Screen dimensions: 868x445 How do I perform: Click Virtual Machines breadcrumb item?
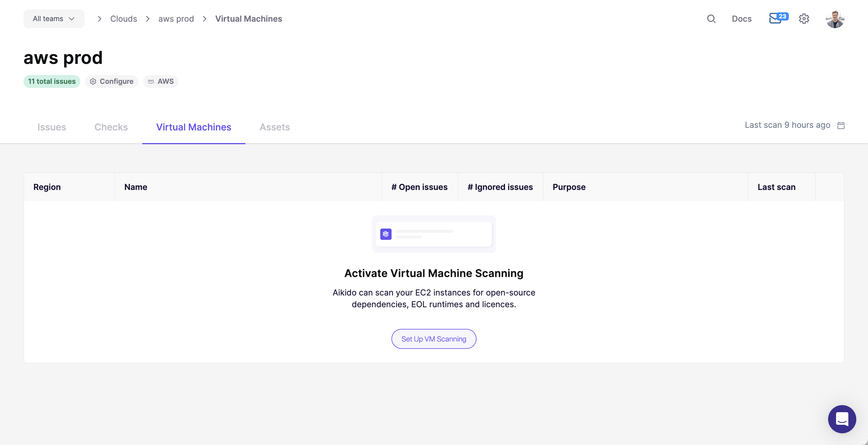pos(249,19)
